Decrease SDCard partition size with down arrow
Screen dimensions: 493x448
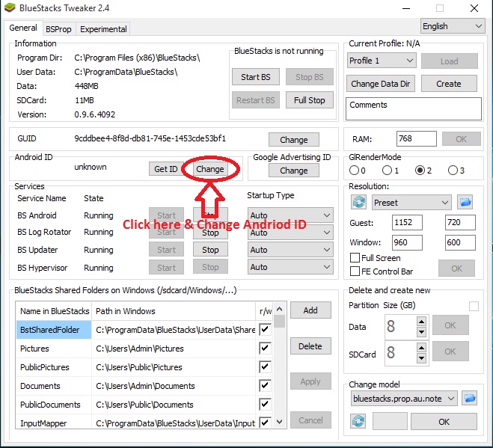tap(421, 358)
